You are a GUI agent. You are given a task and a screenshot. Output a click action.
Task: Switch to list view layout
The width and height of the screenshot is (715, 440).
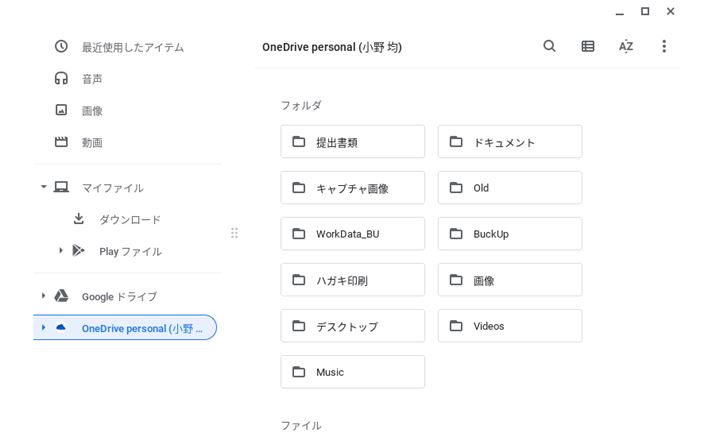[588, 46]
